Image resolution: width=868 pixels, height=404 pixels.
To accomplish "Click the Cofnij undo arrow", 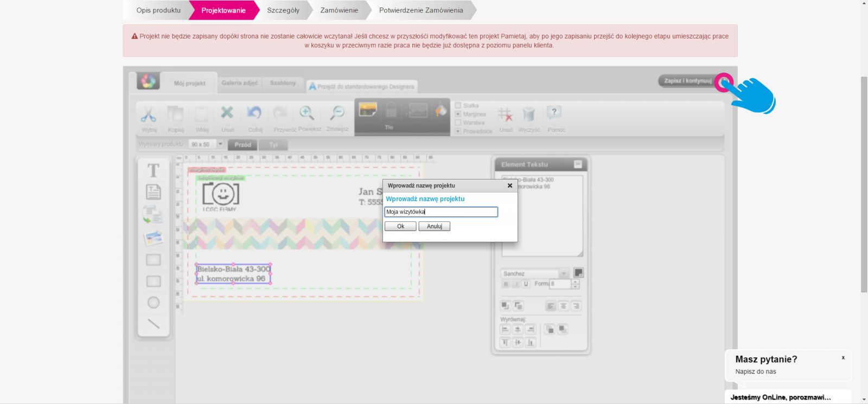I will [254, 113].
